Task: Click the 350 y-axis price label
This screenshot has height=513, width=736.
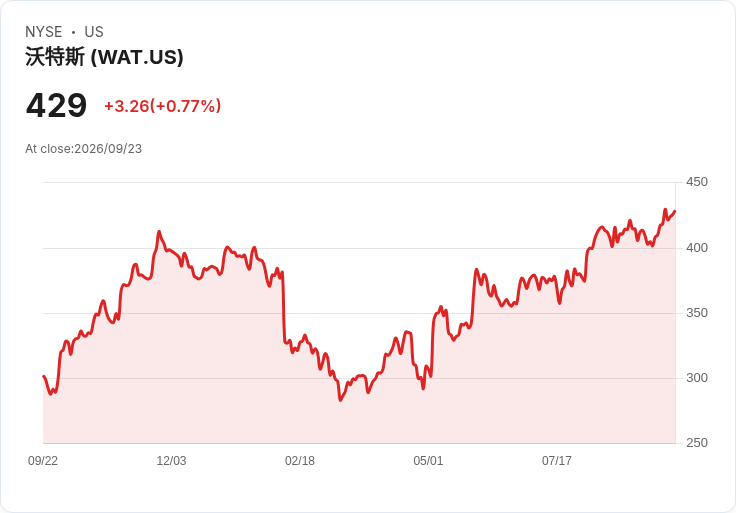Action: (697, 313)
